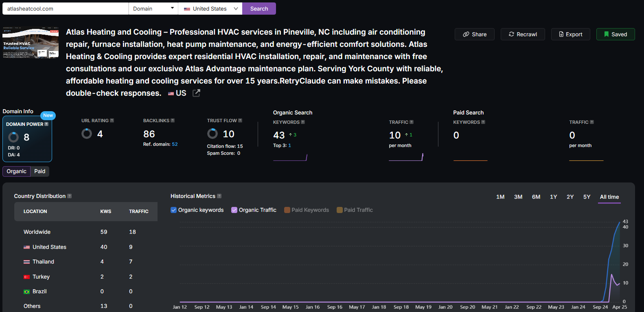644x312 pixels.
Task: Click Organic Search Keywords help icon
Action: [x=303, y=122]
